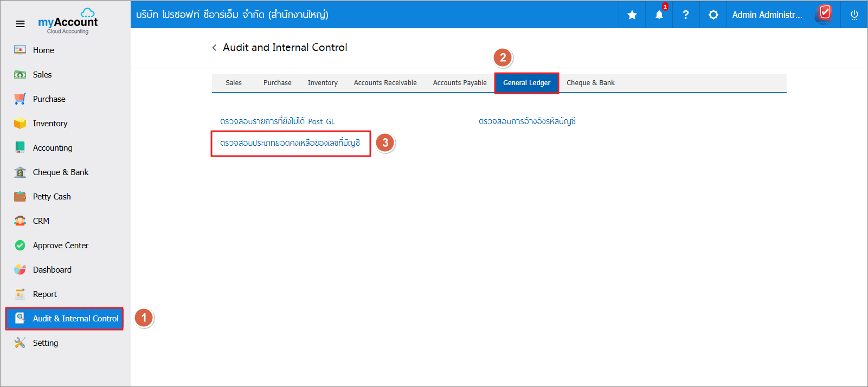Open the Dashboard sidebar item
The width and height of the screenshot is (868, 387).
coord(52,270)
